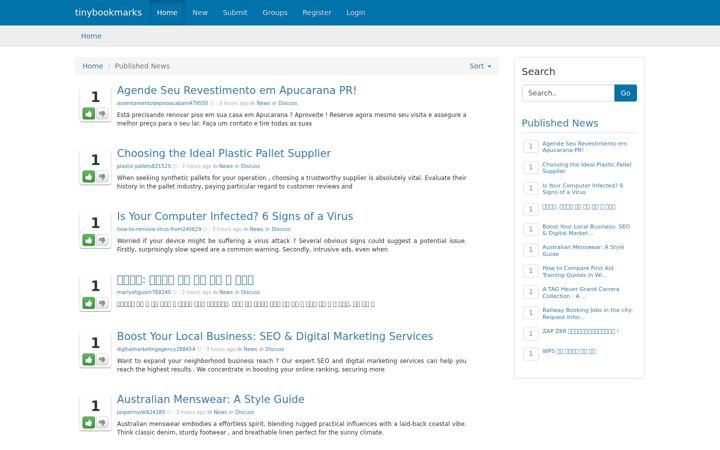Viewport: 720px width, 450px height.
Task: Open user profile assentamentodepisoacabam479550
Action: pos(162,103)
